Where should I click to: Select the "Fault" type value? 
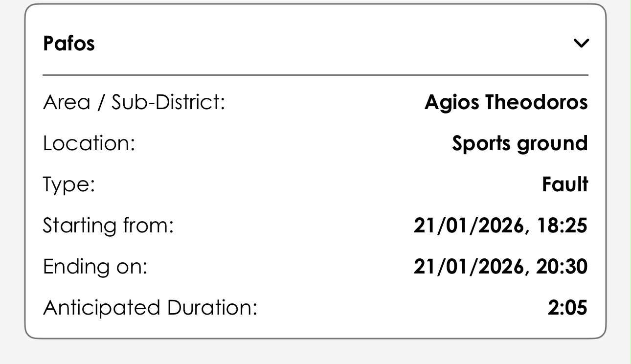click(x=565, y=184)
